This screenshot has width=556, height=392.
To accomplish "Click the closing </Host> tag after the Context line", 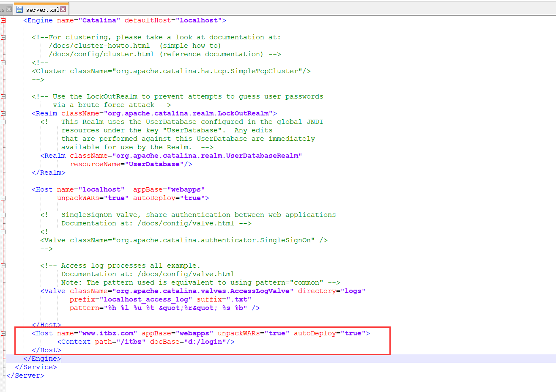I will tap(47, 350).
